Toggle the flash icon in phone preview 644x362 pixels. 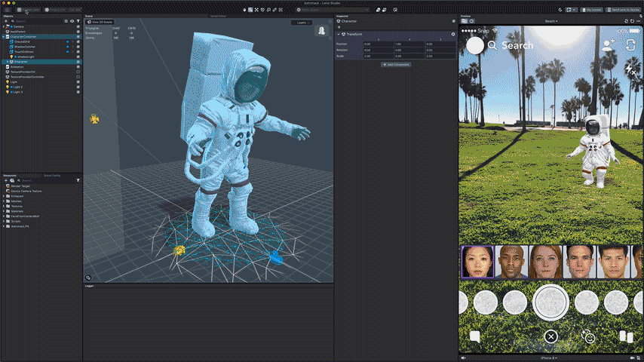coord(630,69)
